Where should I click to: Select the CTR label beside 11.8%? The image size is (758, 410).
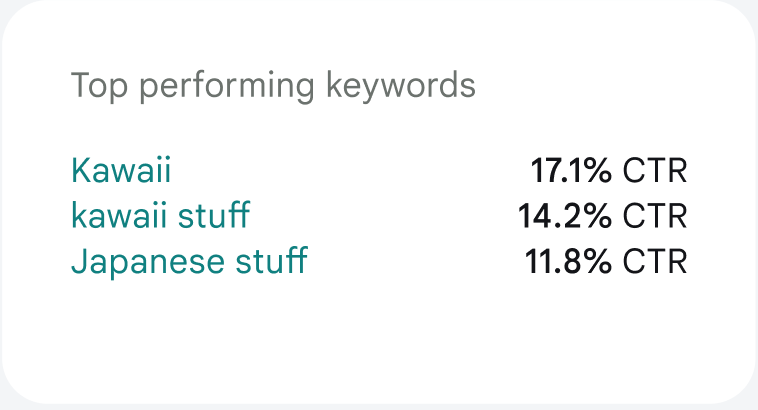[x=655, y=262]
